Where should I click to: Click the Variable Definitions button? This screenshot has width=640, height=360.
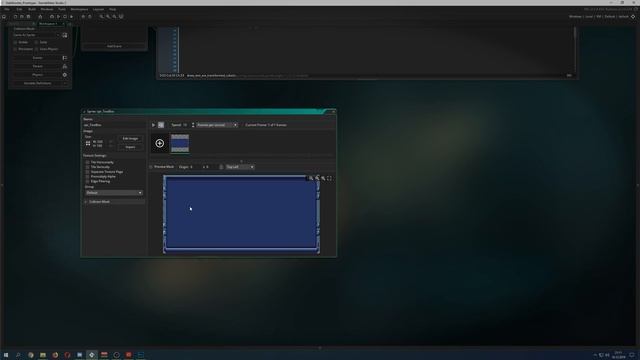point(37,83)
